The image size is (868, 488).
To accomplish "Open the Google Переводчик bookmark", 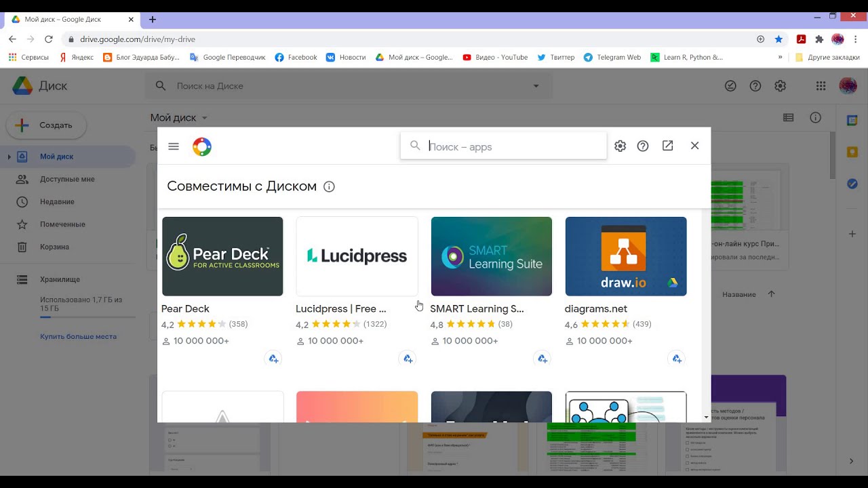I will point(228,58).
